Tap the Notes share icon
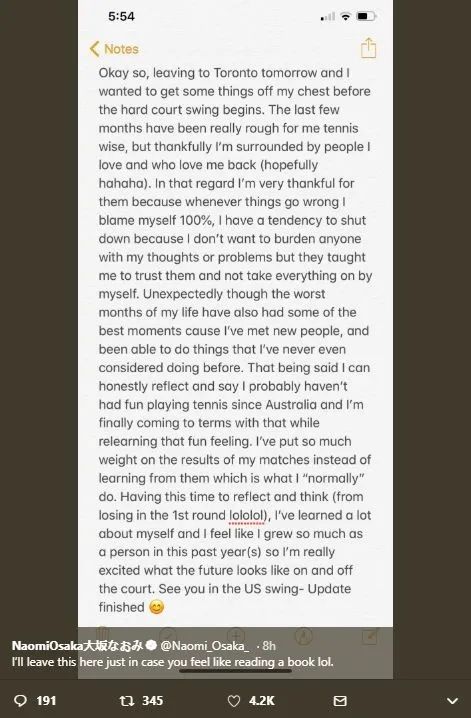This screenshot has height=718, width=471. [x=368, y=48]
